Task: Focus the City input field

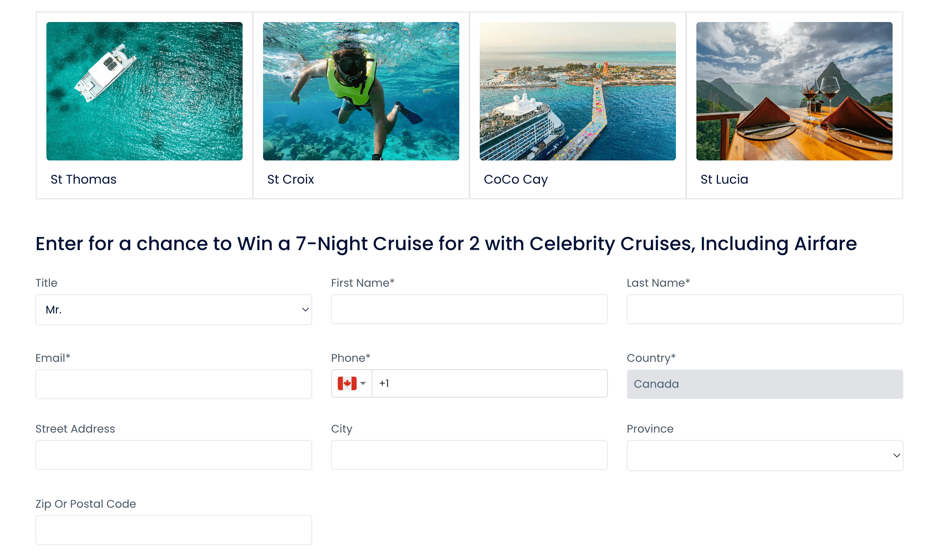Action: tap(469, 455)
